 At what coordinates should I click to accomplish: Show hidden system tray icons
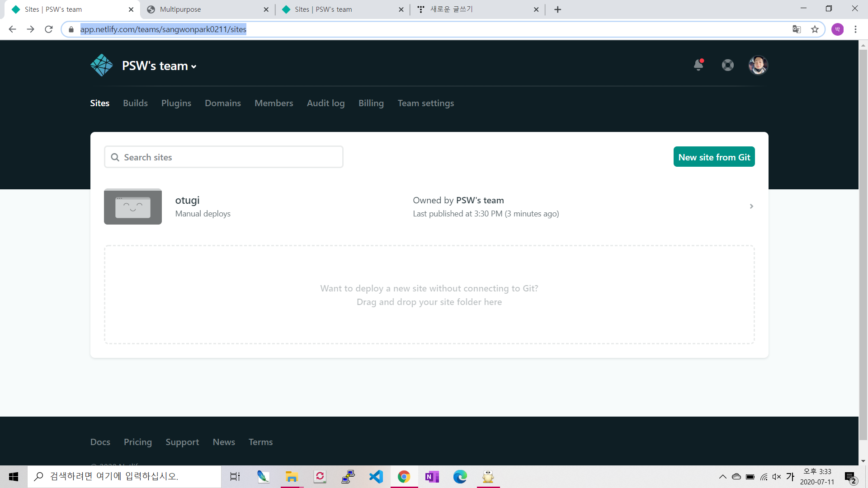click(x=722, y=477)
